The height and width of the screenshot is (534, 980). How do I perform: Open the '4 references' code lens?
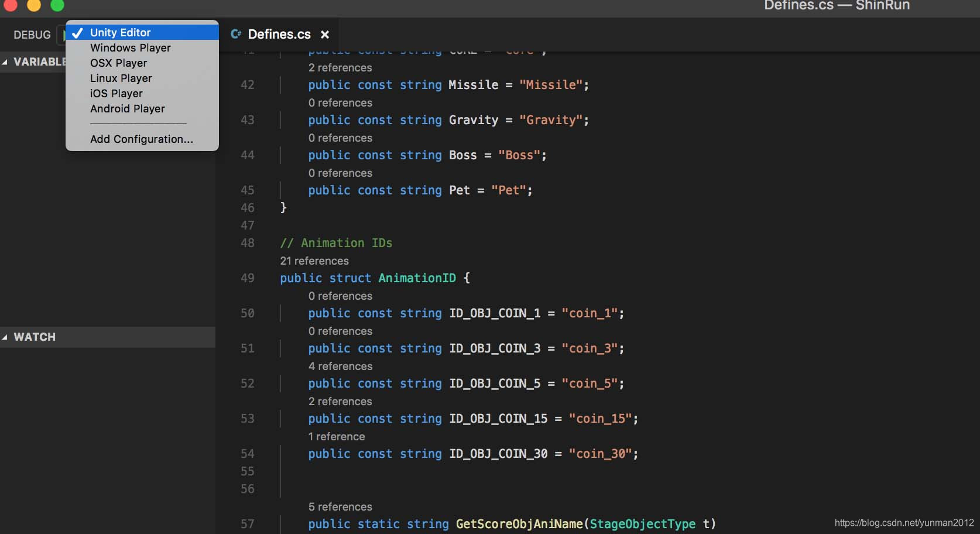(x=340, y=366)
